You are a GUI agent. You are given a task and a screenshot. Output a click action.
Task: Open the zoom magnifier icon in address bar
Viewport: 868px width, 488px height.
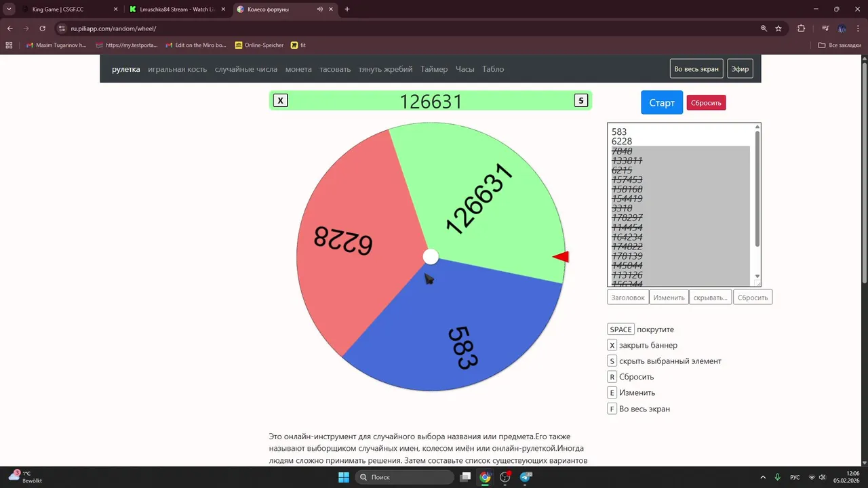click(764, 28)
